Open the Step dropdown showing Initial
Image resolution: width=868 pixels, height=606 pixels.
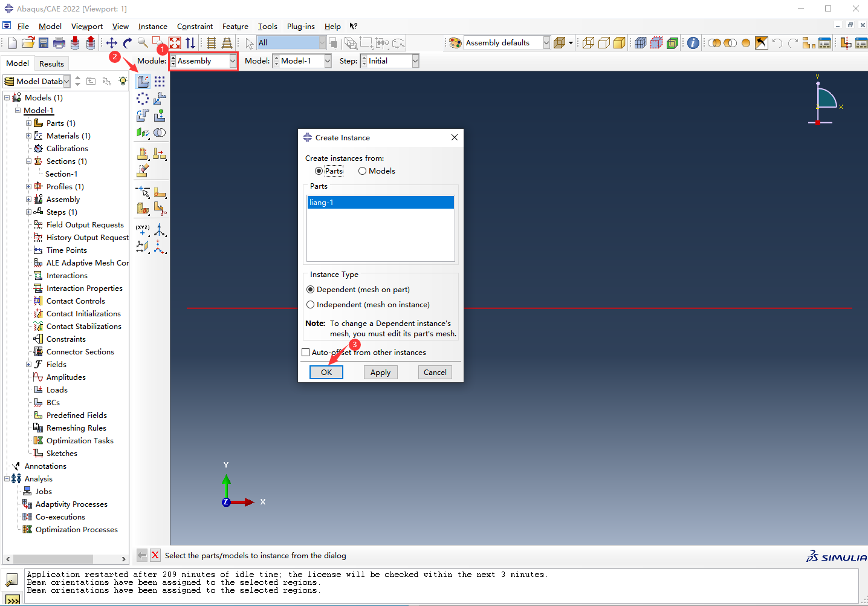[389, 61]
